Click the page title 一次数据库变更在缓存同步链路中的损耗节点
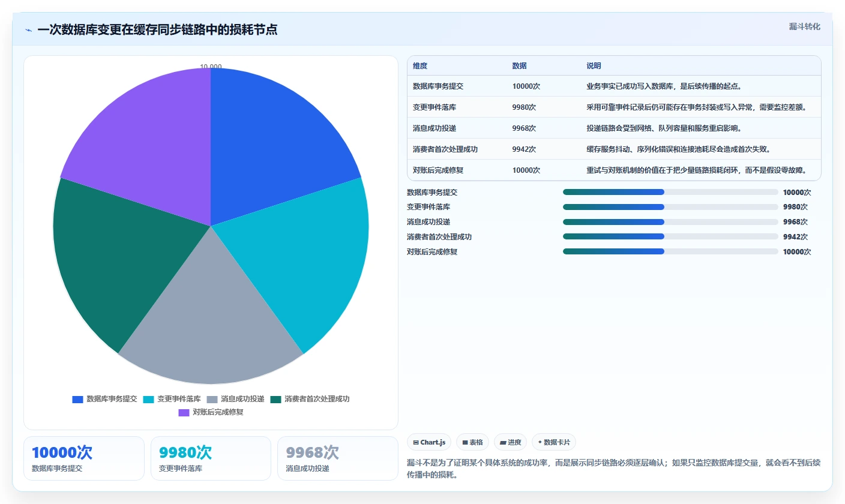This screenshot has height=504, width=845. [x=157, y=30]
